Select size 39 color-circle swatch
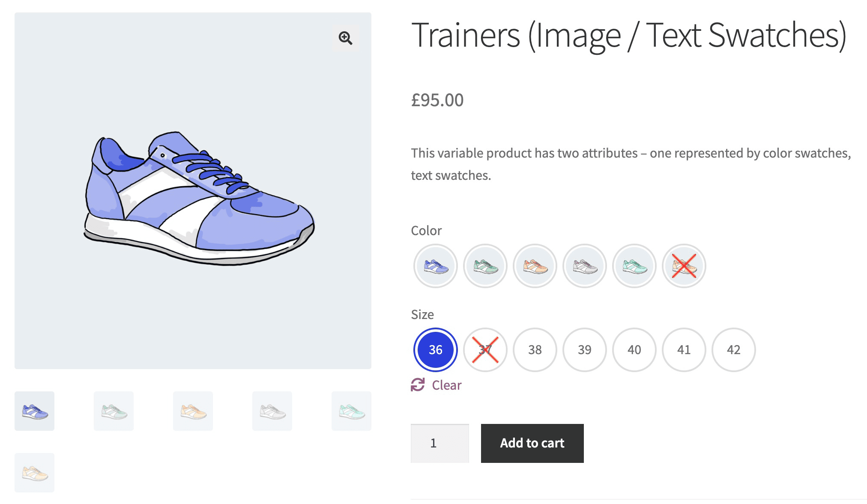867x504 pixels. 584,350
